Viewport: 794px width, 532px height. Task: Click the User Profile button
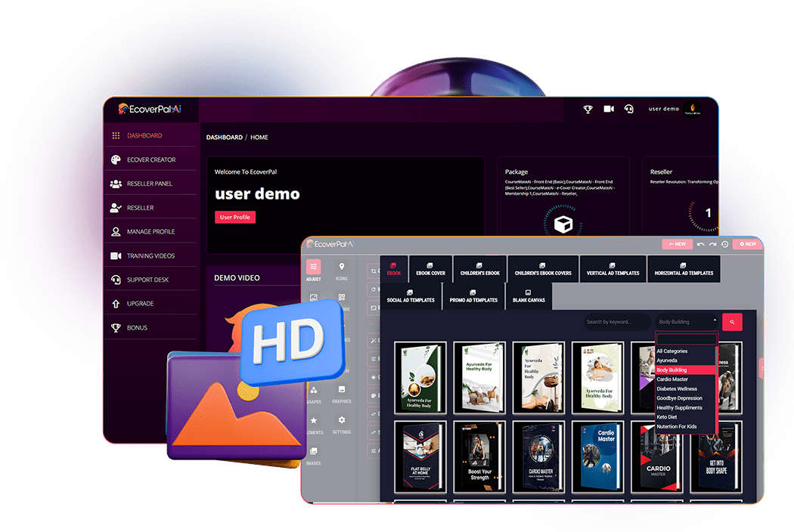pos(235,217)
